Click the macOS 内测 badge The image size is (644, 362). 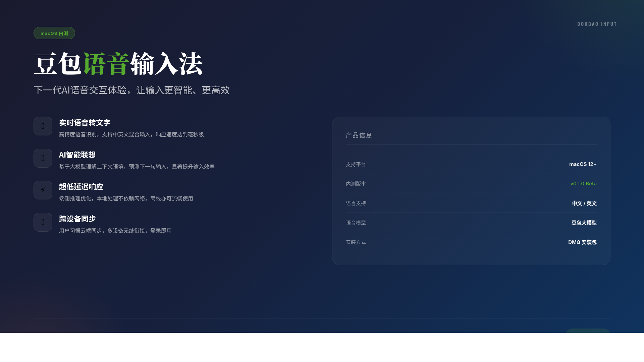tap(54, 33)
